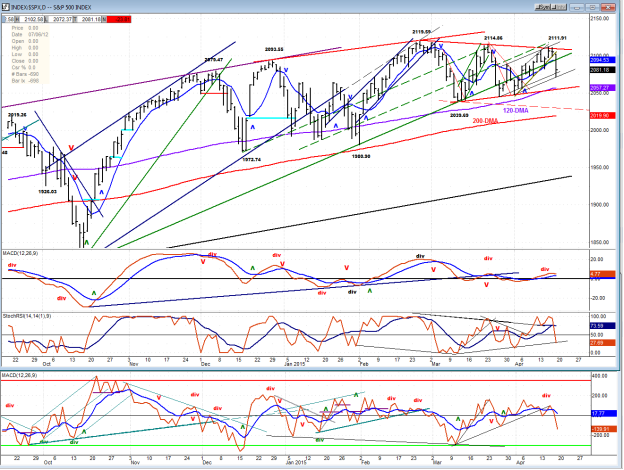
Task: Click the last trade 2081.18 readout field
Action: [90, 19]
